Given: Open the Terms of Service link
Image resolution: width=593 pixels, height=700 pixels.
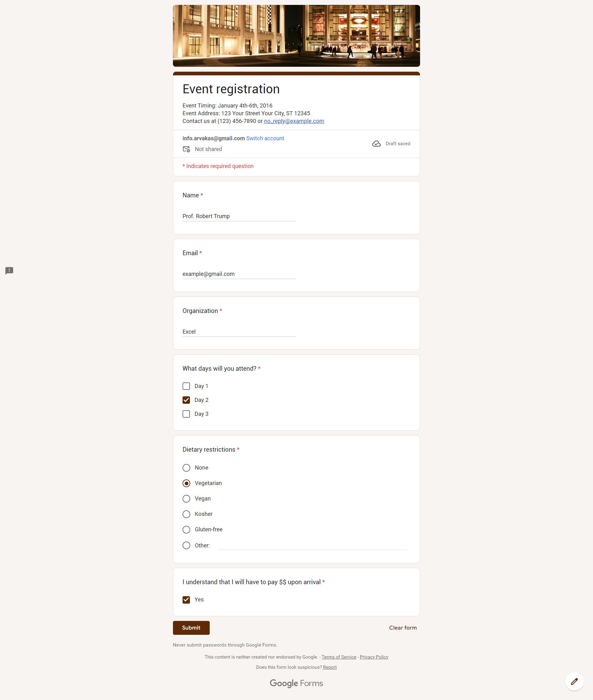Looking at the screenshot, I should pyautogui.click(x=339, y=657).
